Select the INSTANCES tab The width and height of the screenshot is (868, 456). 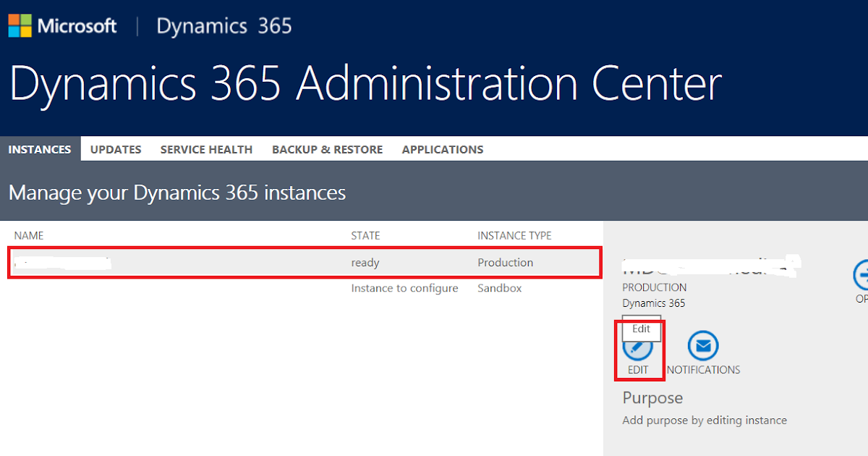pos(40,149)
